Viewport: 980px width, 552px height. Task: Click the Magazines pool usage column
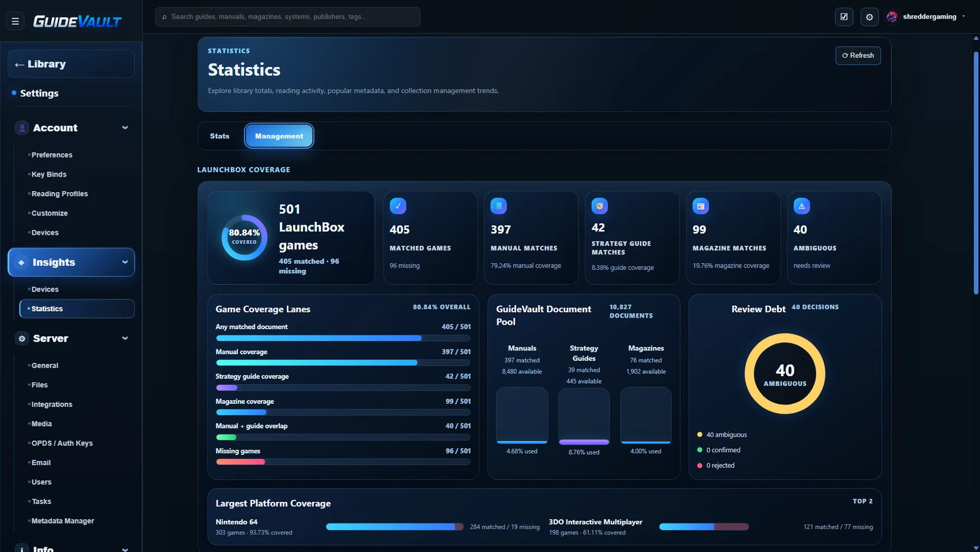[646, 415]
